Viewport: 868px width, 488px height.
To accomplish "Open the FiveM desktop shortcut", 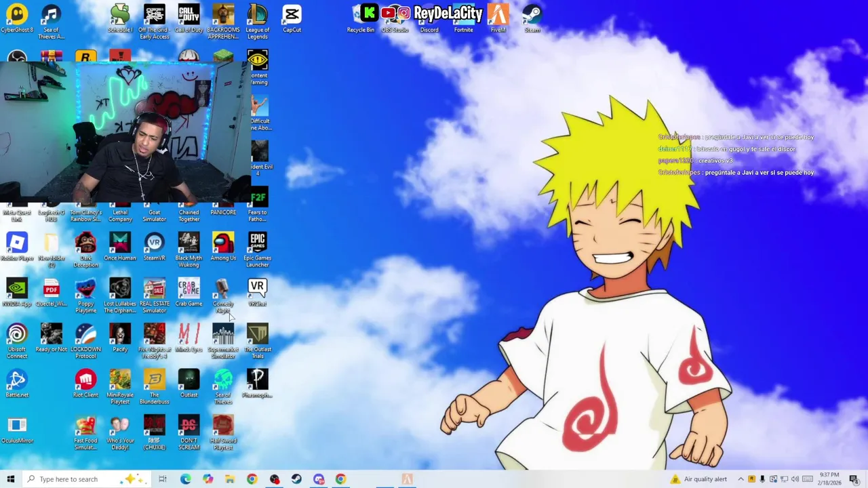I will 498,20.
